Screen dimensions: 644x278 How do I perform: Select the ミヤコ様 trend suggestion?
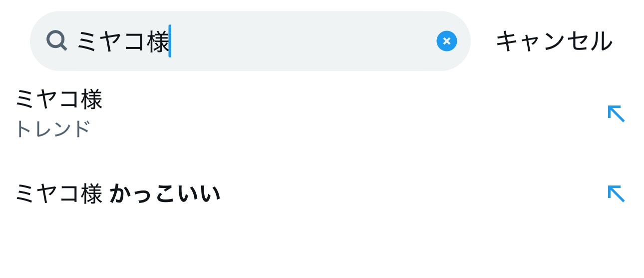coord(59,100)
